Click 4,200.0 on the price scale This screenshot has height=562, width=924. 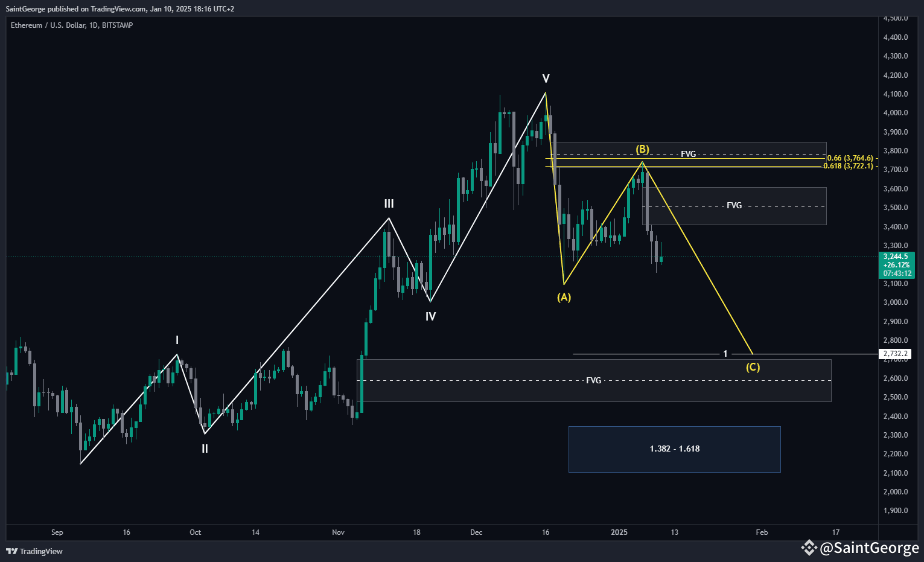click(896, 75)
